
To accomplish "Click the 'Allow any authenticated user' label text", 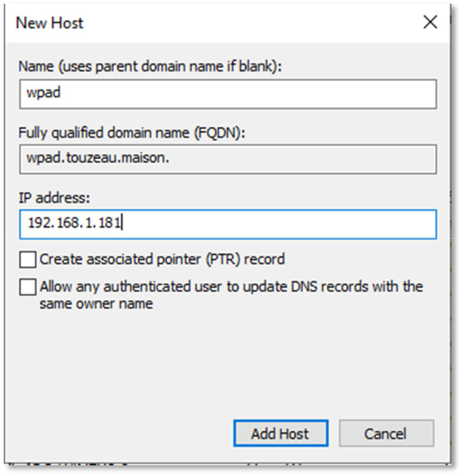I will click(x=231, y=287).
